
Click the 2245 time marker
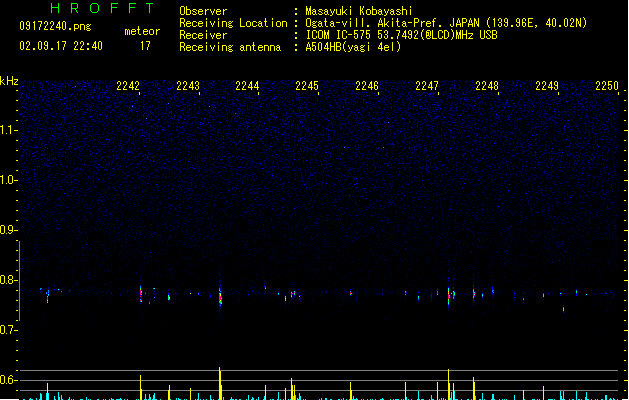click(x=307, y=86)
